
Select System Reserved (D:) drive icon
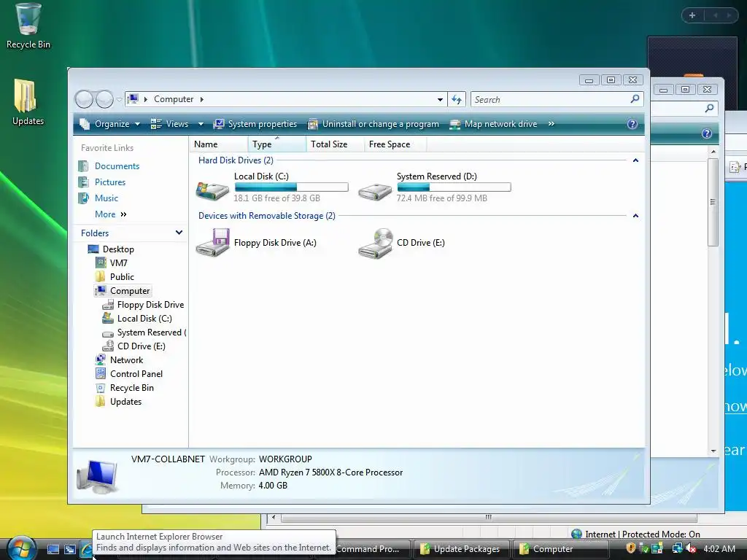pos(375,190)
